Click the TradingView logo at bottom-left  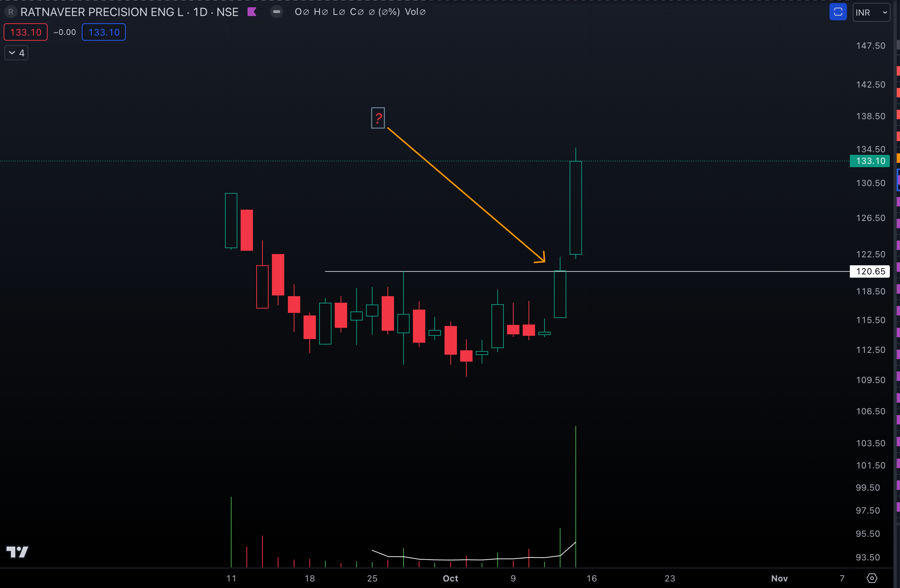pyautogui.click(x=17, y=552)
